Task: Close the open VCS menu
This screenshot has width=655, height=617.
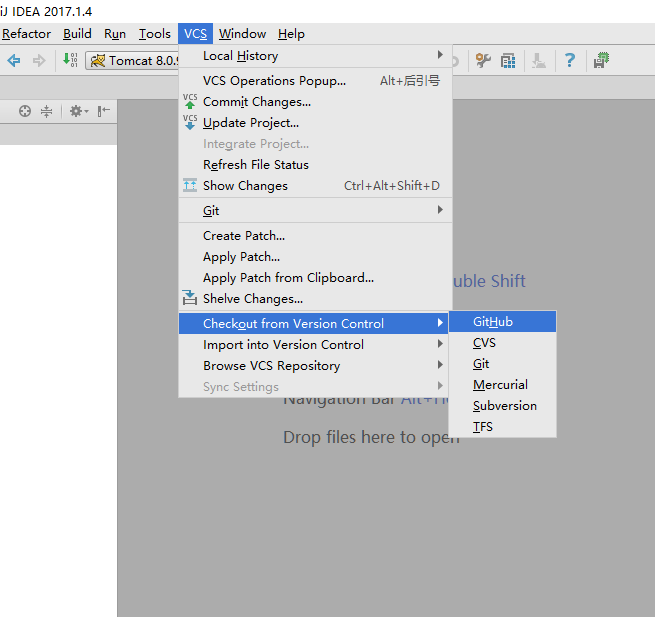Action: (195, 34)
